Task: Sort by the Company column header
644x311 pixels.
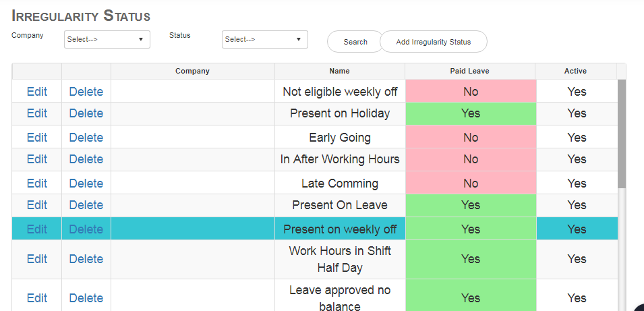Action: pos(192,71)
